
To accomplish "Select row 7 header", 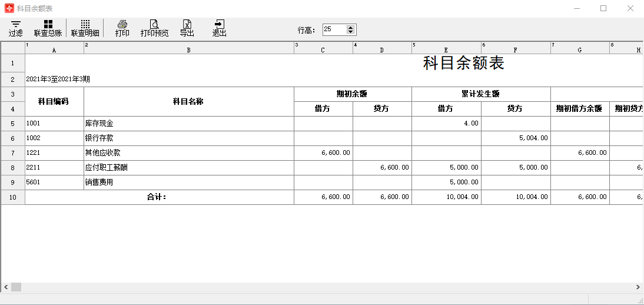I will (x=13, y=153).
